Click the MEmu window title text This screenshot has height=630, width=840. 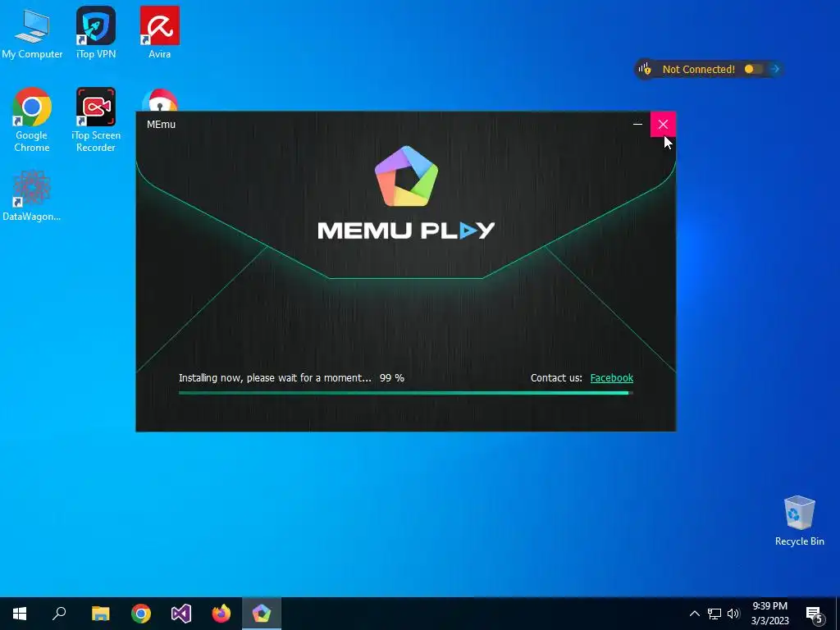(x=162, y=125)
